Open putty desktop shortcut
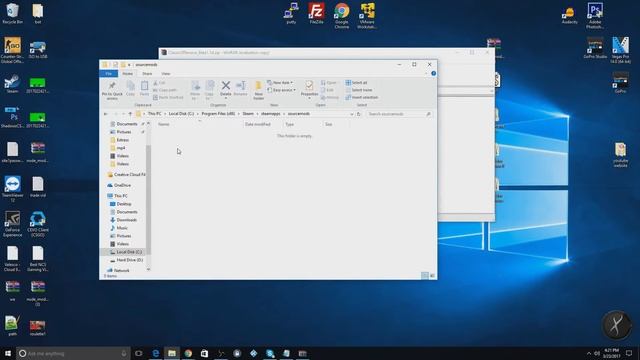The width and height of the screenshot is (640, 360). 291,14
